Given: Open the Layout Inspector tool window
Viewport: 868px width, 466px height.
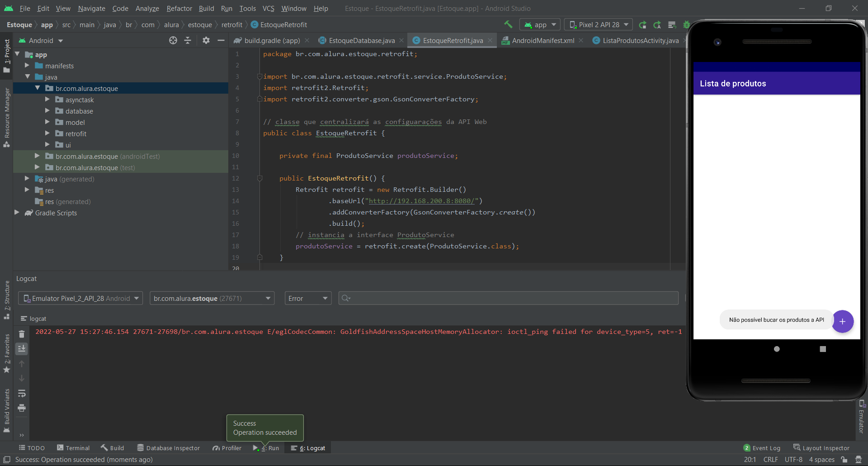Looking at the screenshot, I should click(x=821, y=448).
